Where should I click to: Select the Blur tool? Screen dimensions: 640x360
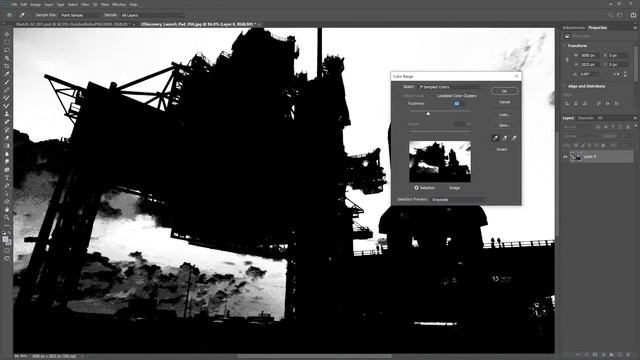coord(7,154)
